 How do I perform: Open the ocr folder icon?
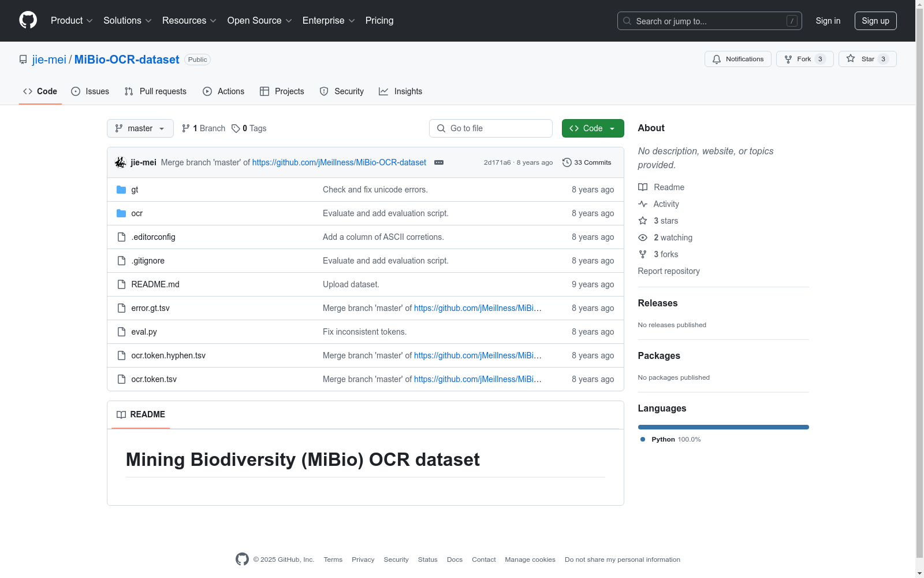click(x=121, y=213)
